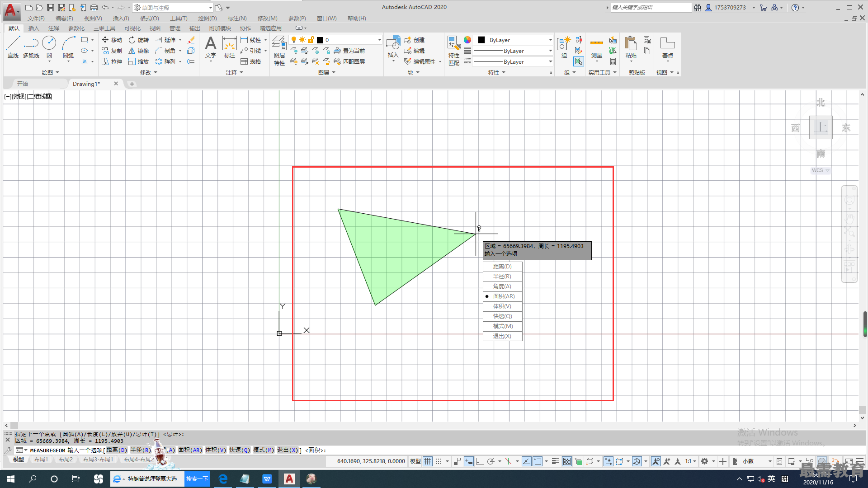Expand the 修改 modify panel
The image size is (868, 488).
(148, 72)
